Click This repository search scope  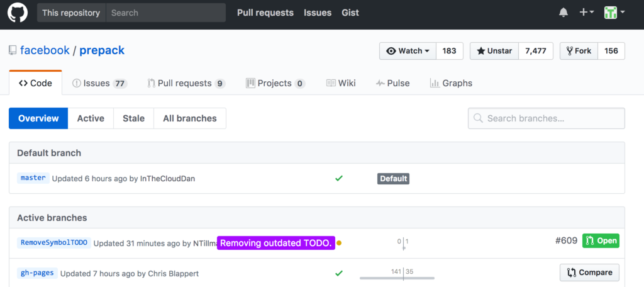click(71, 13)
